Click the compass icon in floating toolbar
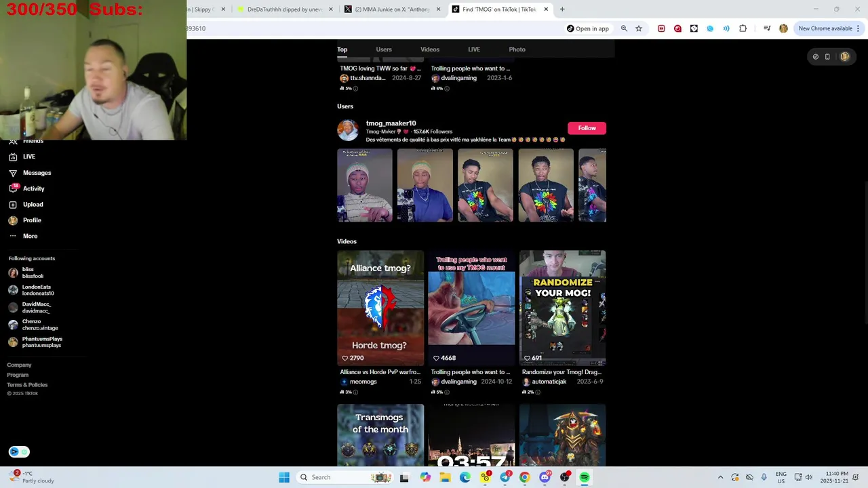Viewport: 868px width, 488px height. coord(816,57)
